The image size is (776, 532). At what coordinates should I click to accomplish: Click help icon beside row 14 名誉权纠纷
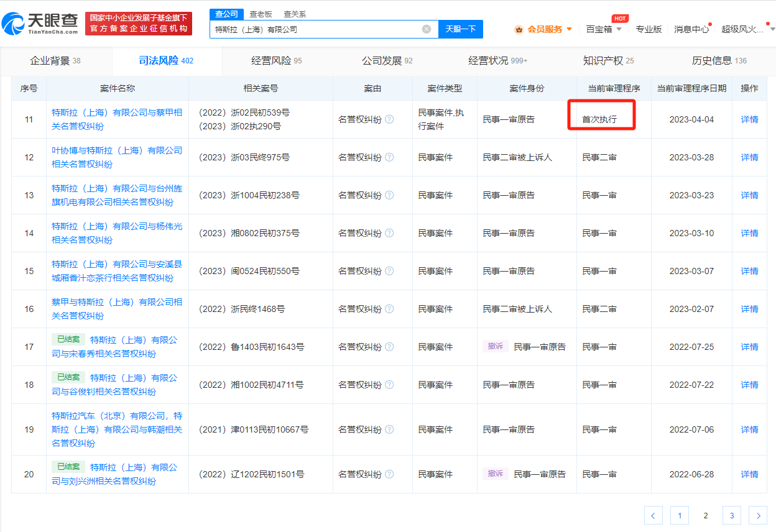click(x=389, y=233)
